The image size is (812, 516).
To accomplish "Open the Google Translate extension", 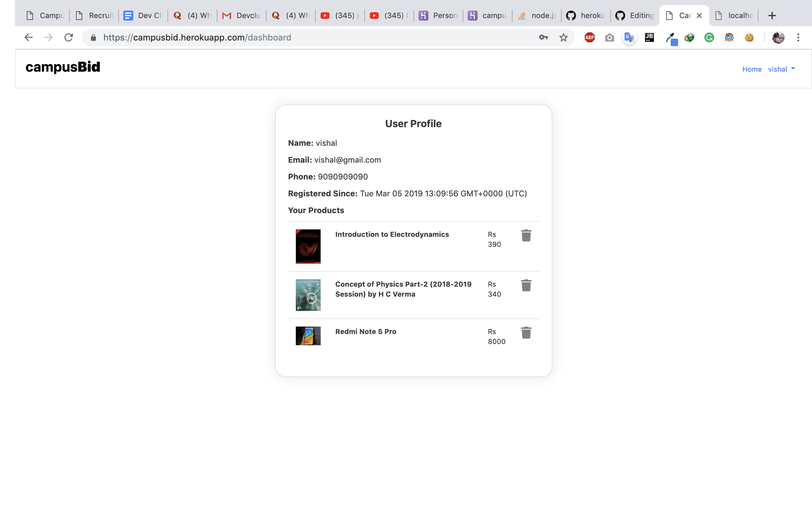I will coord(629,37).
